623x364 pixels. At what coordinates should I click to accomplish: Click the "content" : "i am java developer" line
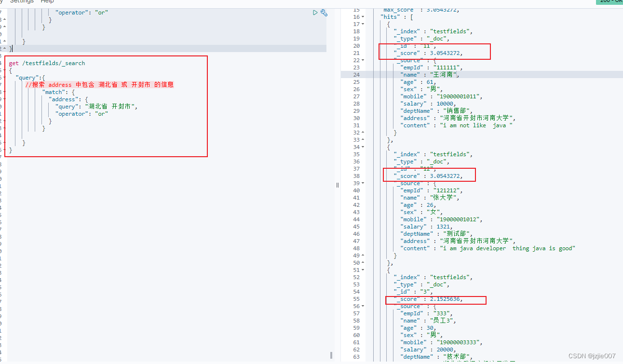[x=488, y=248]
